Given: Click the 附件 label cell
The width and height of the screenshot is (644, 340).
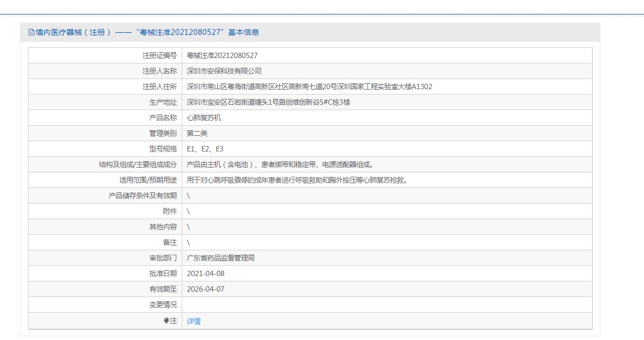Looking at the screenshot, I should (x=105, y=211).
